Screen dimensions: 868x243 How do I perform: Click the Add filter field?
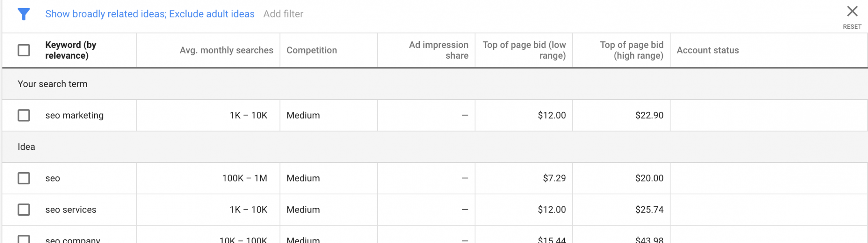click(x=283, y=14)
